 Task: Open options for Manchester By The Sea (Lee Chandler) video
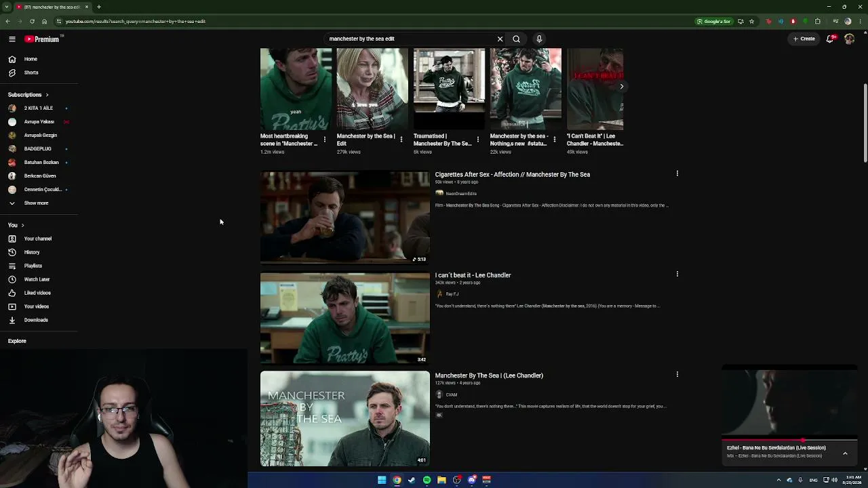click(x=677, y=374)
